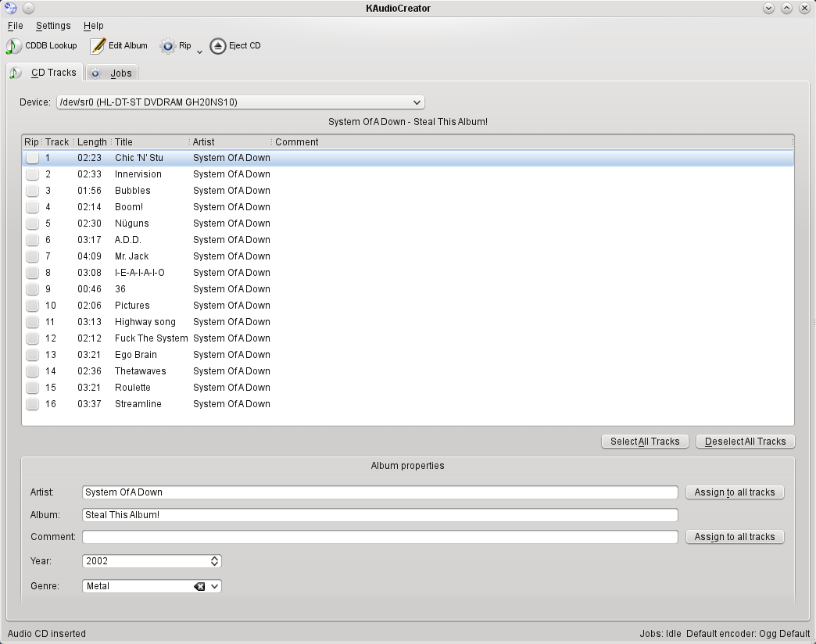
Task: Tick rip checkbox for A.D.D.
Action: tap(32, 240)
